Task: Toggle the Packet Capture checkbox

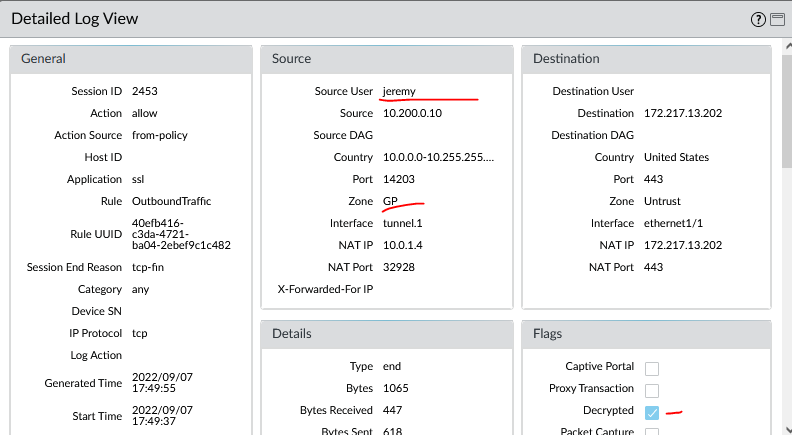Action: tap(652, 431)
